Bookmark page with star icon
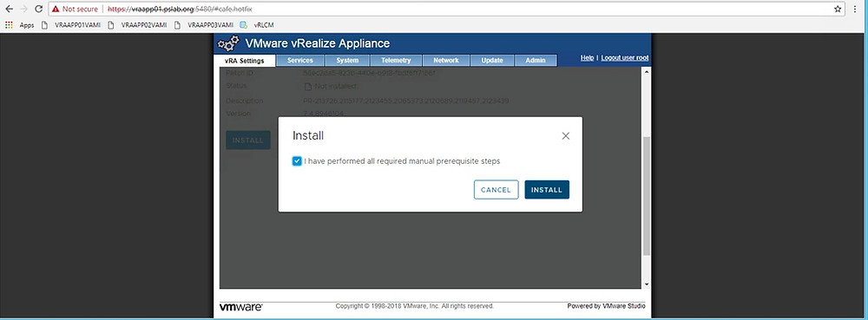Screen dimensions: 868x320 [838, 9]
